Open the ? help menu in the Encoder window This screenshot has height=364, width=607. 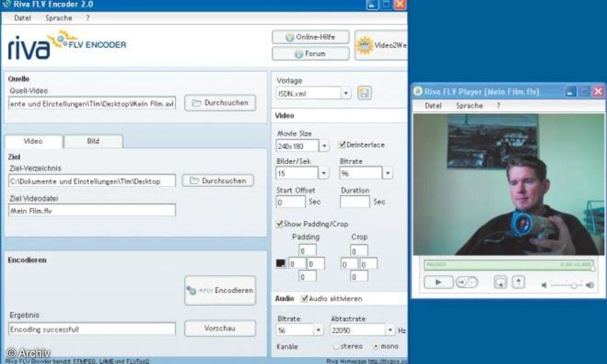88,18
